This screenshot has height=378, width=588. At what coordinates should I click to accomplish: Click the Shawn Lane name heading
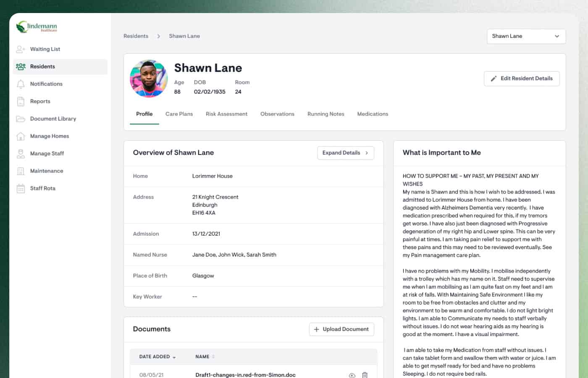[208, 68]
